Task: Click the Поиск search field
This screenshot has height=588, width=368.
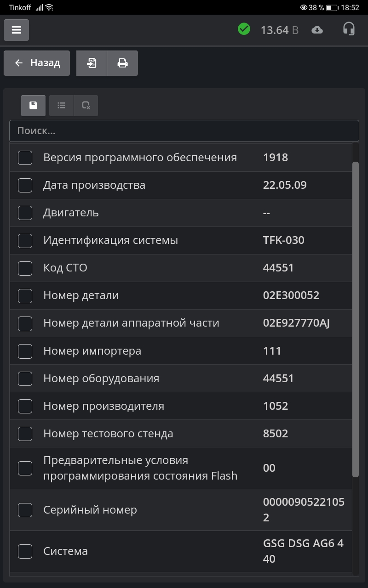Action: point(184,131)
